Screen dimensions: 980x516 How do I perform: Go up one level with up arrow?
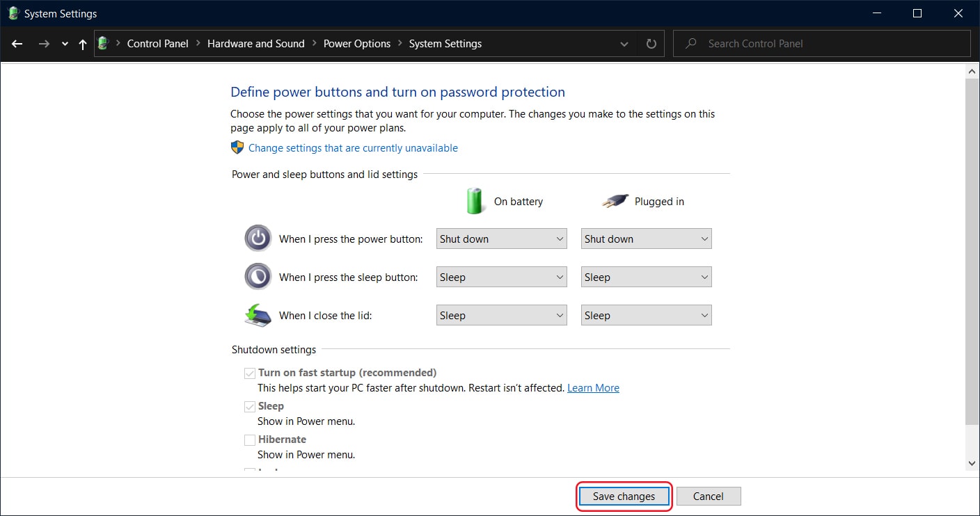[83, 44]
